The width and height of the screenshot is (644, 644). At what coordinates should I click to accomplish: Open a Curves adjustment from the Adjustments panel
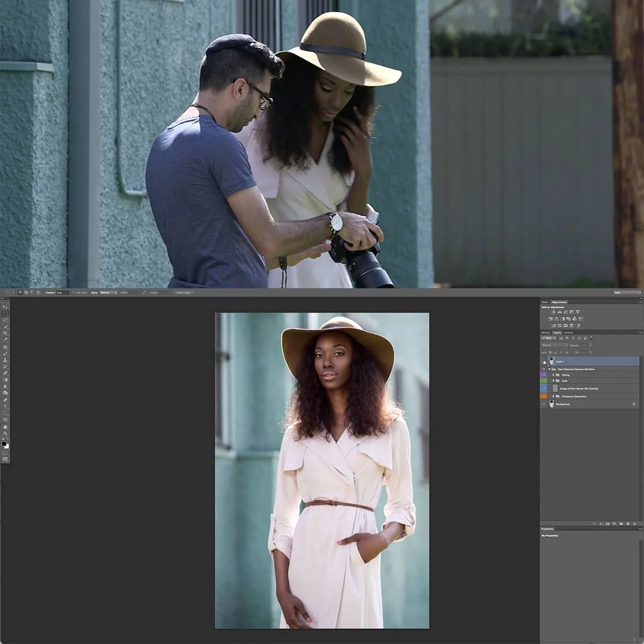point(565,312)
